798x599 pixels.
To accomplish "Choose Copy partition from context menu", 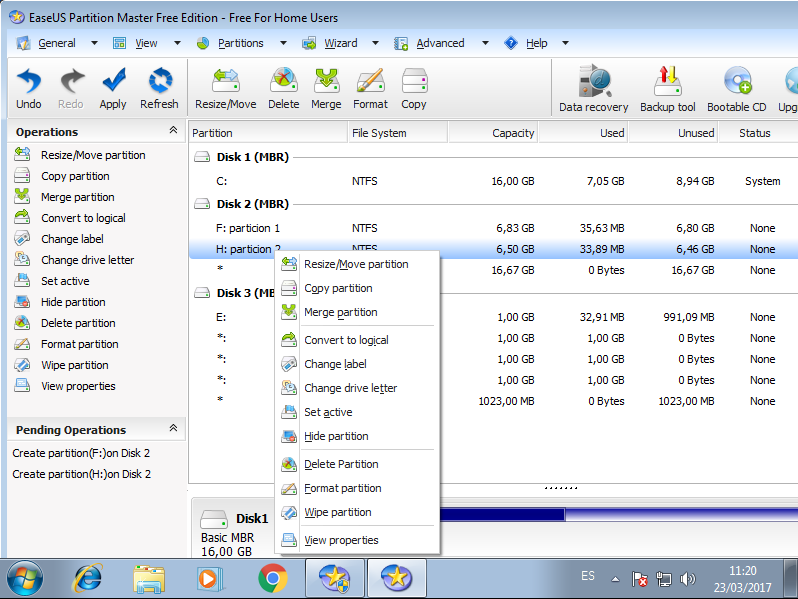I will (357, 288).
